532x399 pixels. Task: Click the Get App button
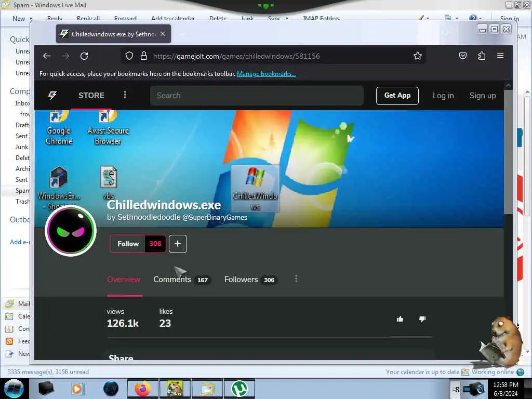click(397, 96)
